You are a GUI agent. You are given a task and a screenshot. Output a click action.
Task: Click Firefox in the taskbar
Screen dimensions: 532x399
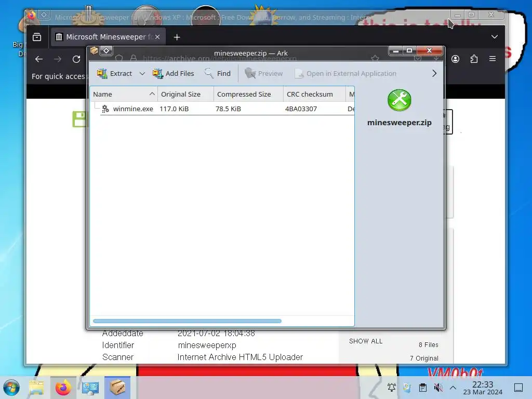pyautogui.click(x=63, y=388)
